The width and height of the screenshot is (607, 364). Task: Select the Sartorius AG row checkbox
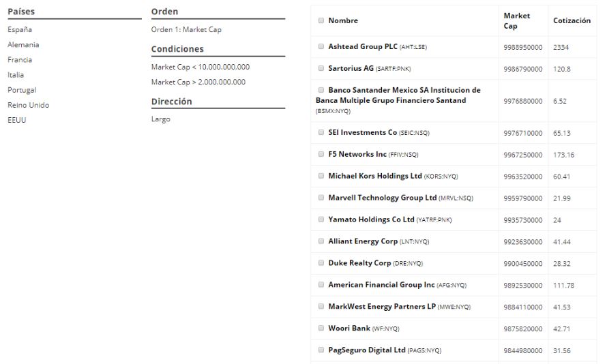click(321, 68)
